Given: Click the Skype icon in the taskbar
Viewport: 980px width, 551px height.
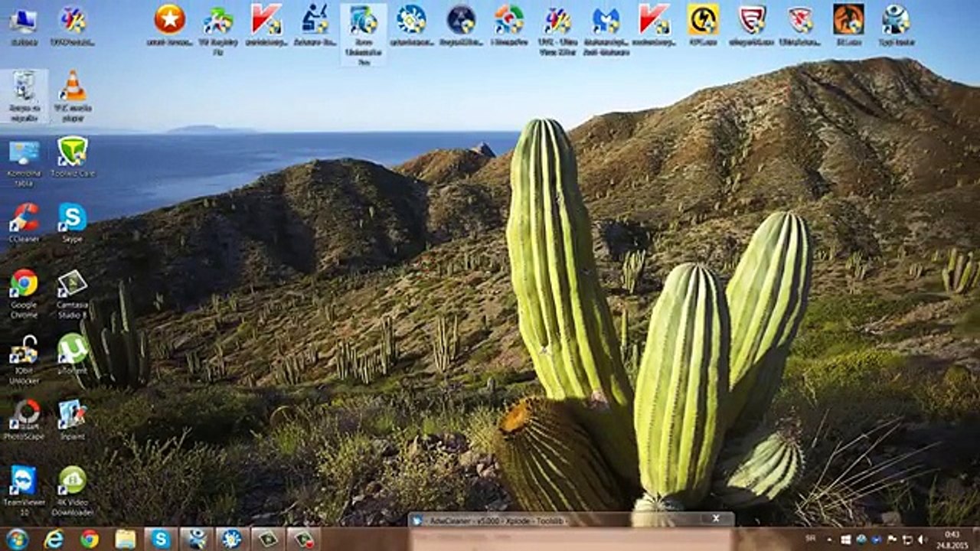Looking at the screenshot, I should [x=161, y=539].
